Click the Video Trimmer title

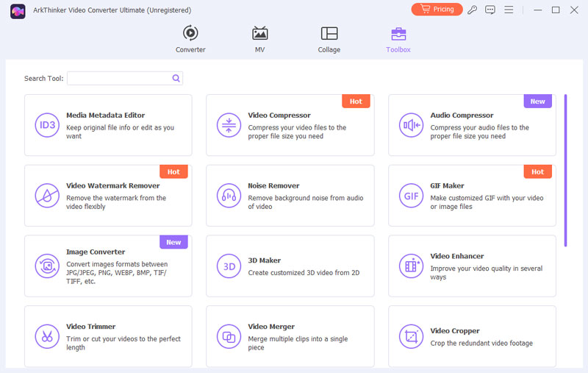[90, 327]
